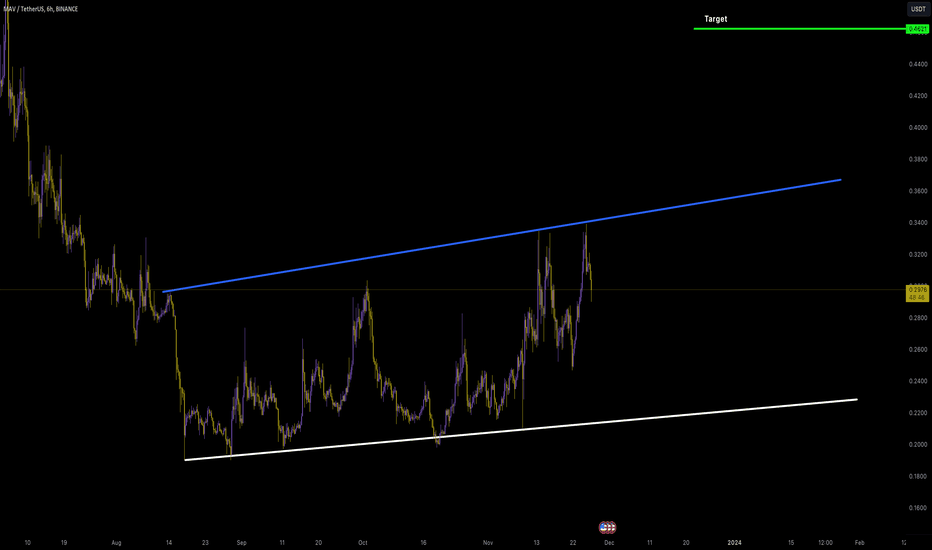Click the 'Target' text label
The width and height of the screenshot is (932, 550).
click(716, 19)
